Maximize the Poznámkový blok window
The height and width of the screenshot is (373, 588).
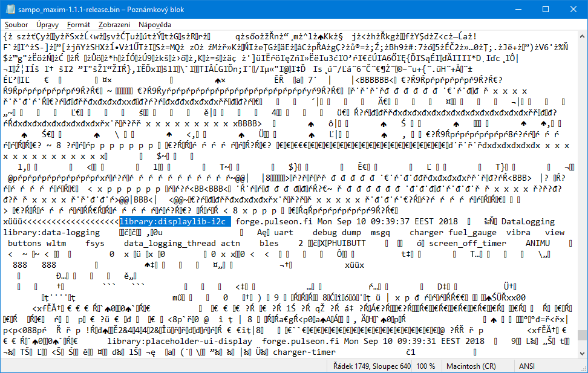[x=546, y=10]
